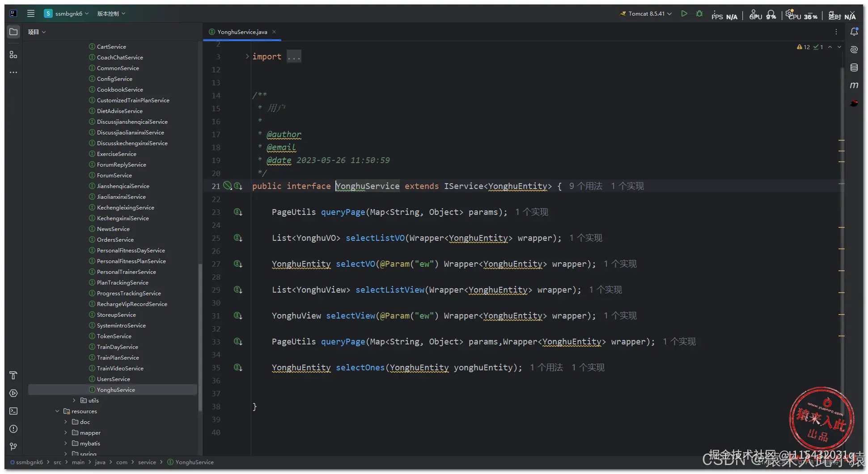Click the YonghuService breadcrumb
The width and height of the screenshot is (868, 474).
click(x=191, y=462)
